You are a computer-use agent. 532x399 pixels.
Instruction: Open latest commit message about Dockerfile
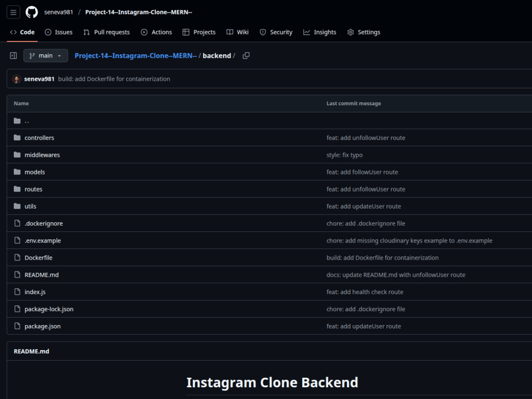(114, 79)
